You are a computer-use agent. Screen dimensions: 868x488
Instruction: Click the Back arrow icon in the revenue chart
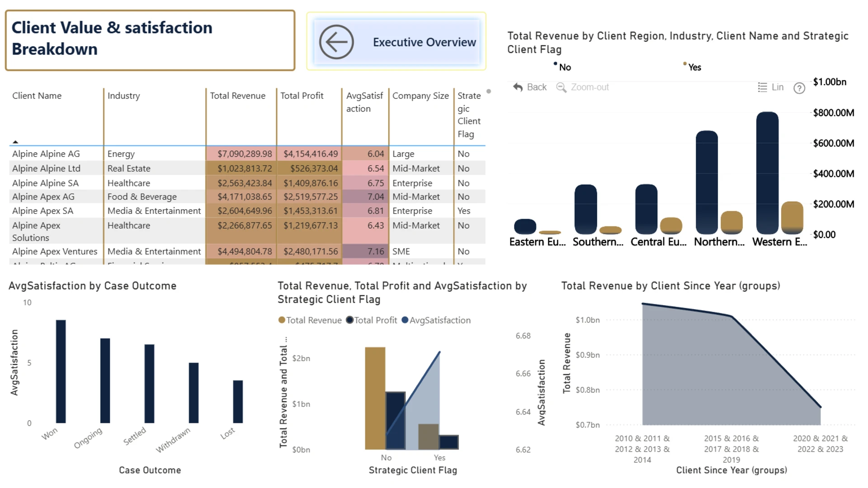518,87
